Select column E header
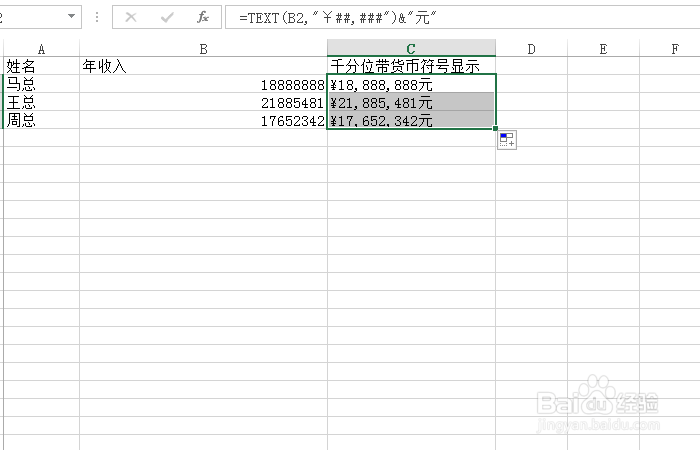This screenshot has height=450, width=700. click(603, 48)
